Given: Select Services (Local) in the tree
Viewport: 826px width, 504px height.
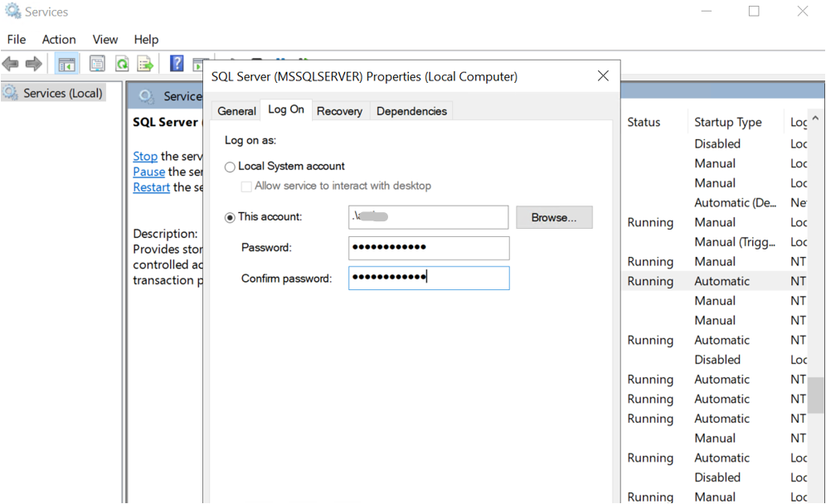Looking at the screenshot, I should click(63, 93).
